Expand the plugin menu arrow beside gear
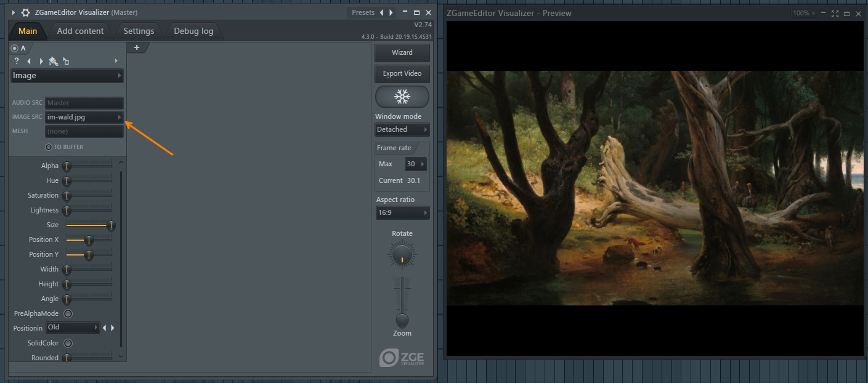The width and height of the screenshot is (868, 383). tap(13, 12)
